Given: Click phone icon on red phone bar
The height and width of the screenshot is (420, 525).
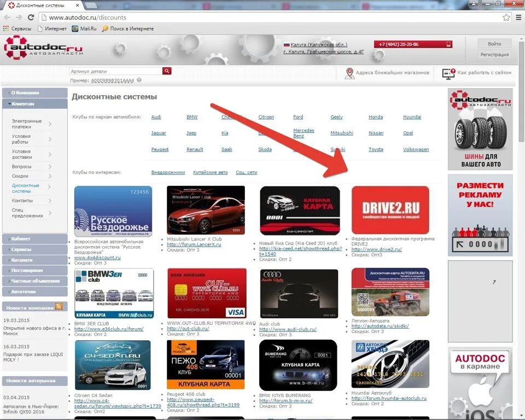Looking at the screenshot, I should (x=448, y=44).
